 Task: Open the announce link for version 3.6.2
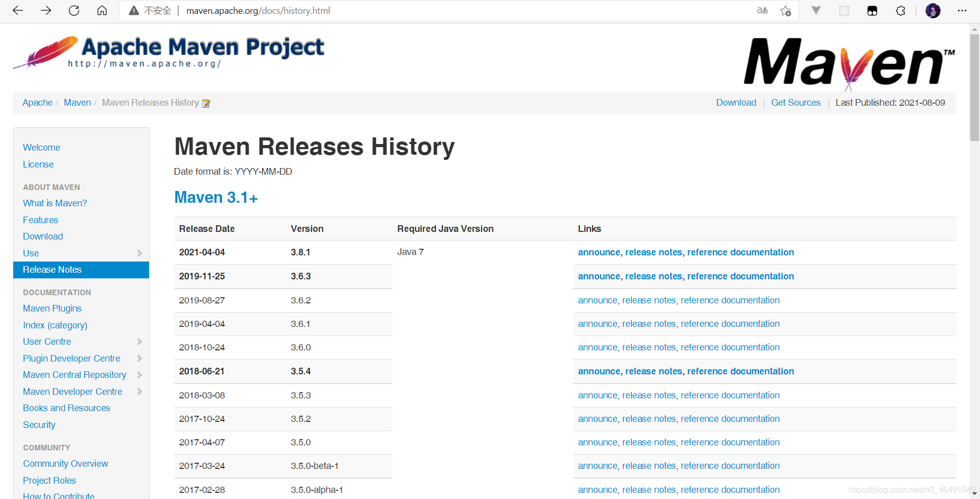(597, 300)
